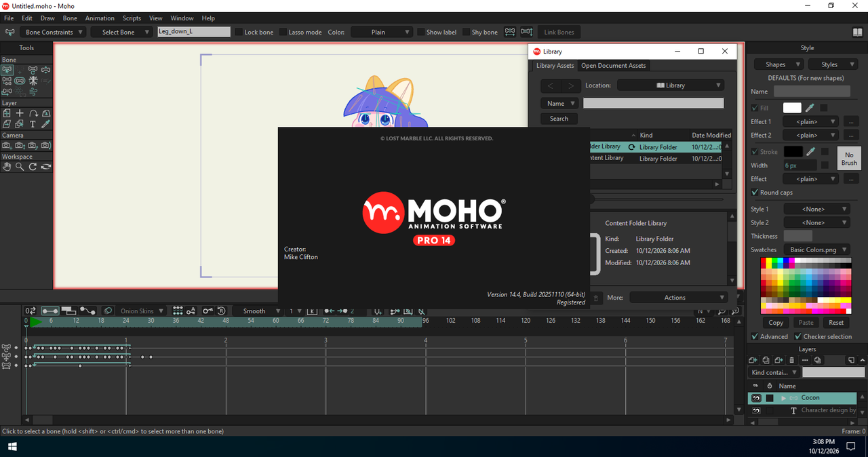Click the white Fill color swatch
Image resolution: width=868 pixels, height=457 pixels.
coord(792,108)
